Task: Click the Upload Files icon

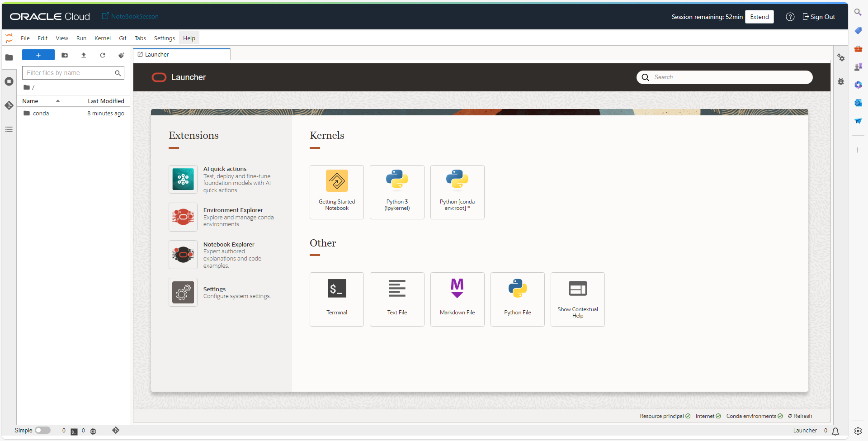Action: click(x=84, y=55)
